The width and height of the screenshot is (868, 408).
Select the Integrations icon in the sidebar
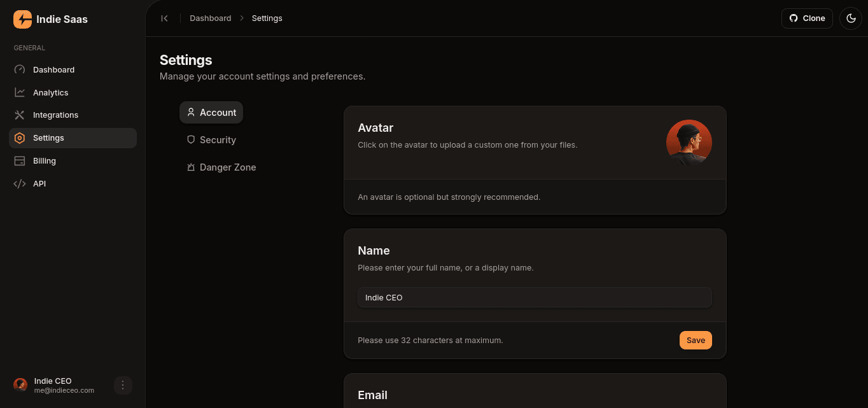(20, 115)
